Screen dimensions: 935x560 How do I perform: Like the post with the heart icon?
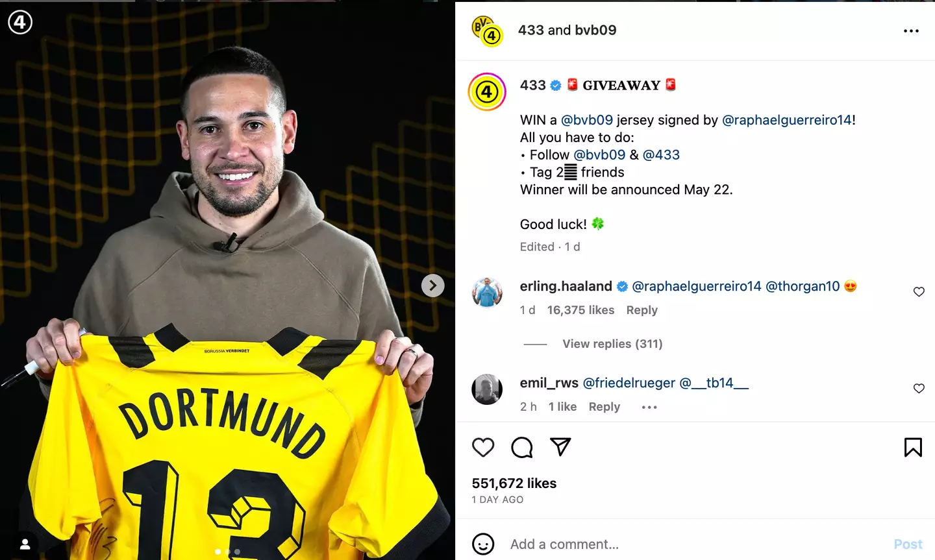[x=483, y=447]
